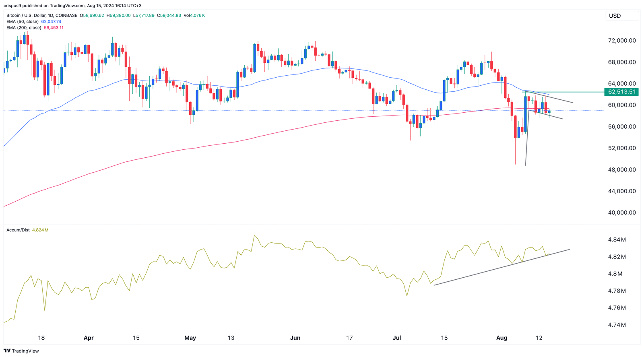
Task: Click the Jun date label on time axis
Action: [295, 338]
